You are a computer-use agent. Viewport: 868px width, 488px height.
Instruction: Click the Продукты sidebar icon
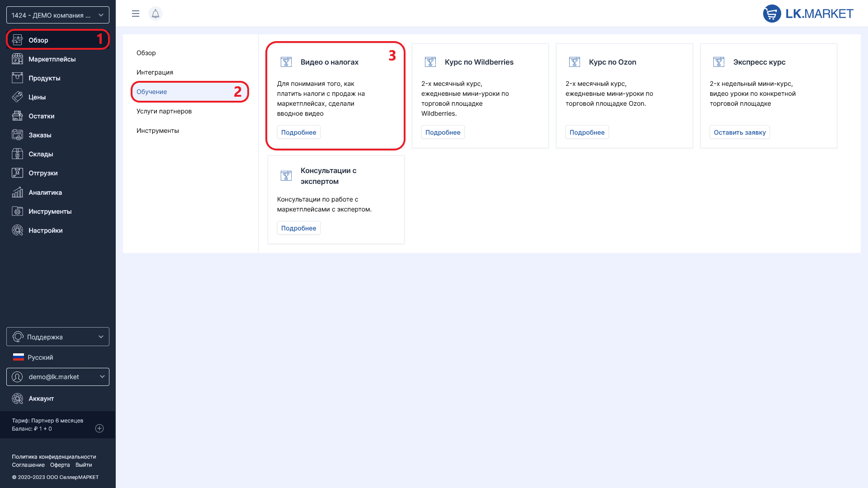(17, 78)
